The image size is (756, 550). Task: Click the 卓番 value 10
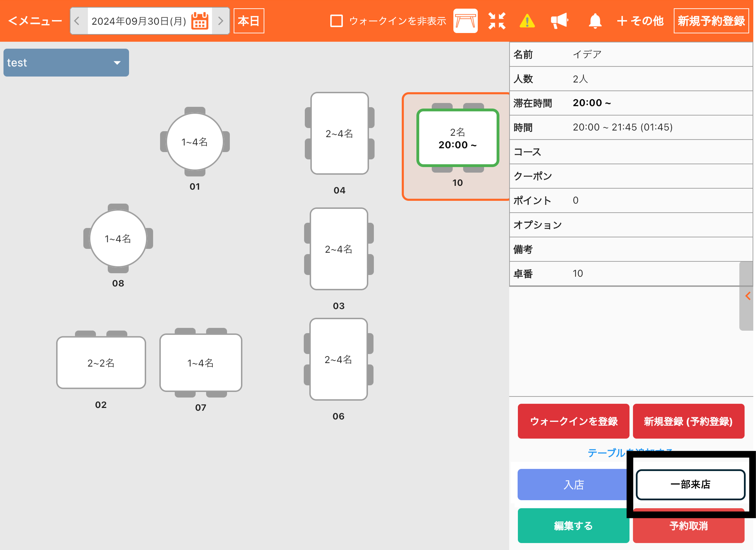(578, 273)
